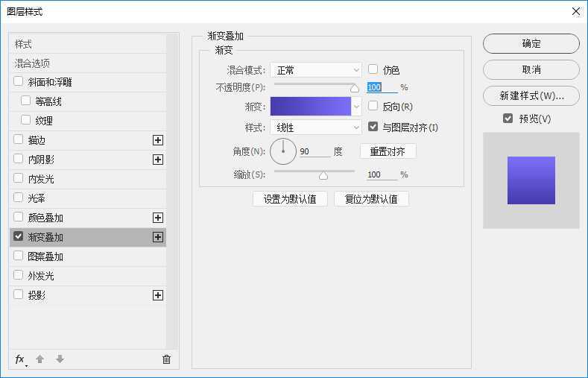Click 设置为默认值 button

coord(290,199)
